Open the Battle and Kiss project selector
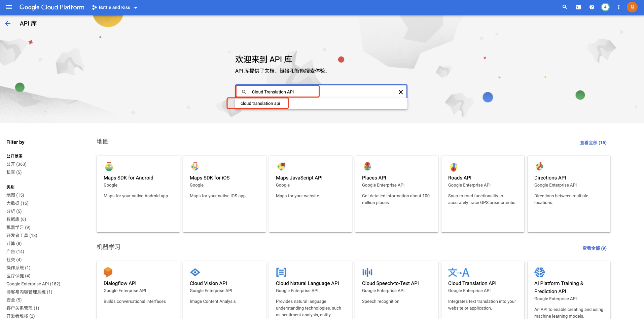 click(115, 7)
